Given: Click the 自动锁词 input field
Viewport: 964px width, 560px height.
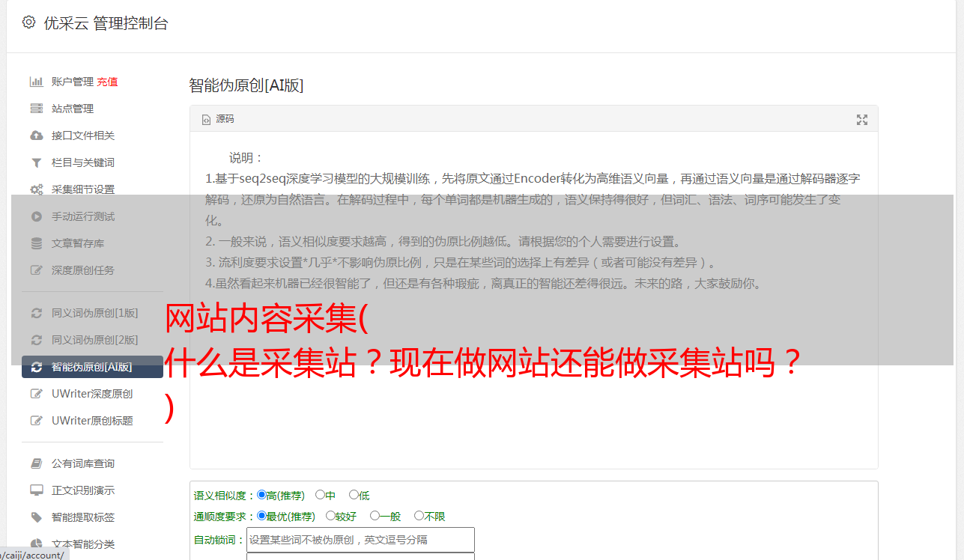Looking at the screenshot, I should (x=360, y=540).
